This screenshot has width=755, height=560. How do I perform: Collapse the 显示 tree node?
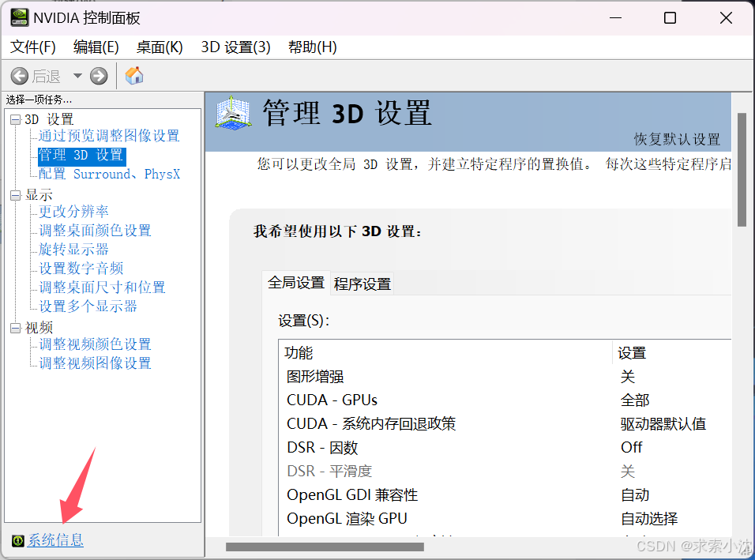[16, 195]
